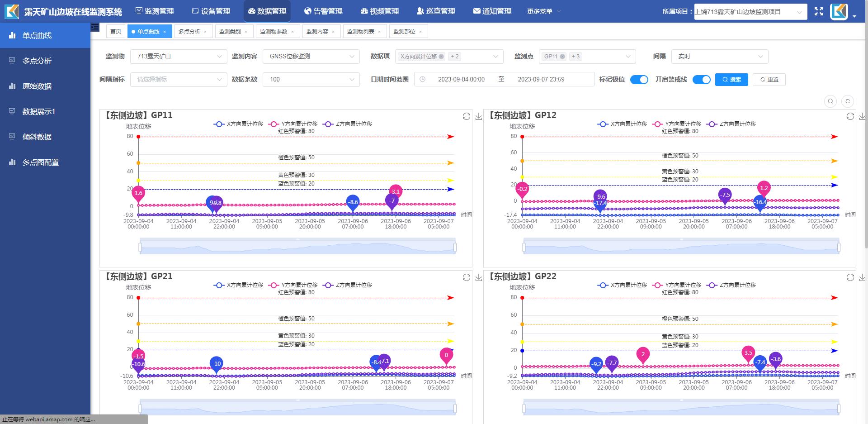
Task: Open the 监测物 dropdown showing 713露天矿山
Action: [178, 57]
